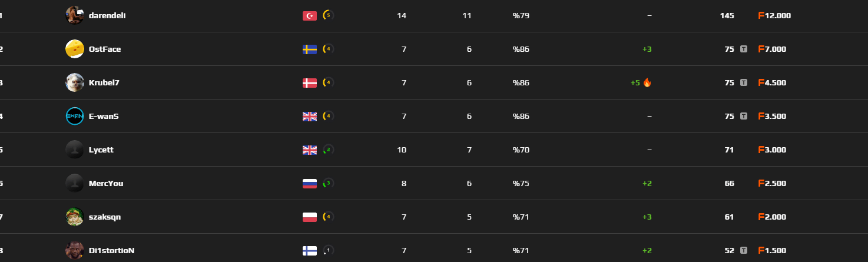Click the Finland flag for Di1stortioN
868x262 pixels.
[310, 251]
